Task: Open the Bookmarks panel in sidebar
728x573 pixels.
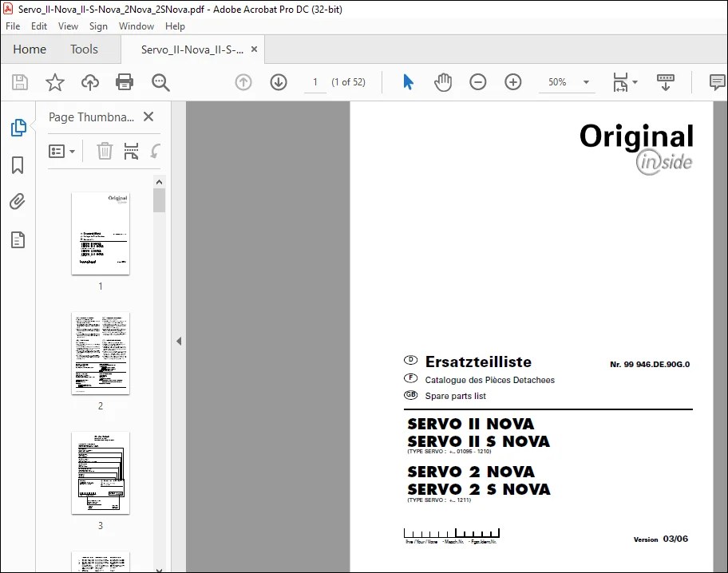Action: [18, 165]
